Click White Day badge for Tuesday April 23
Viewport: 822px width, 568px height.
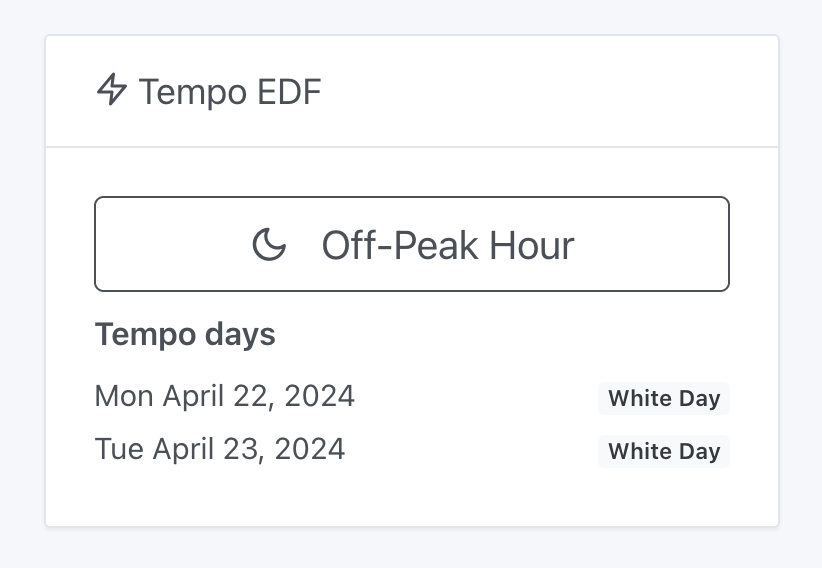click(x=664, y=451)
